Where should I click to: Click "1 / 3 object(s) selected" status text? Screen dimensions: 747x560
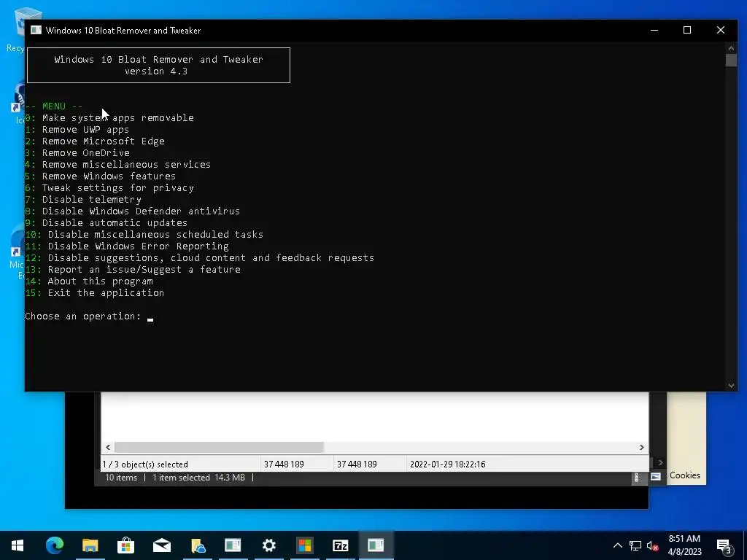pos(145,464)
